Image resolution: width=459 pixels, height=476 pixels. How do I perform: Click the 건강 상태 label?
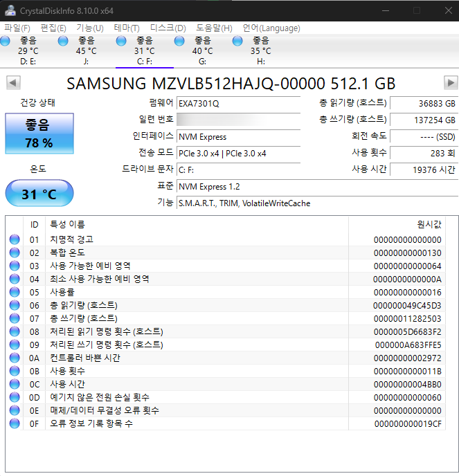37,102
